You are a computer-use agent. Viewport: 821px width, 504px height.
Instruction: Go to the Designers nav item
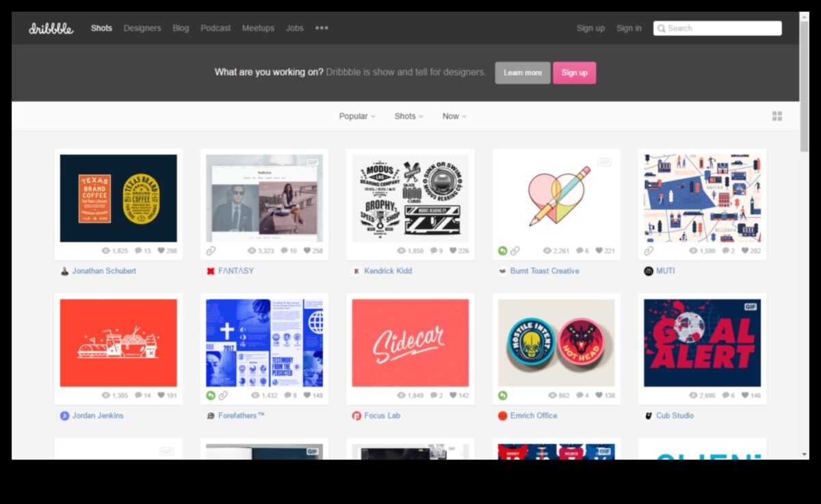pyautogui.click(x=142, y=28)
